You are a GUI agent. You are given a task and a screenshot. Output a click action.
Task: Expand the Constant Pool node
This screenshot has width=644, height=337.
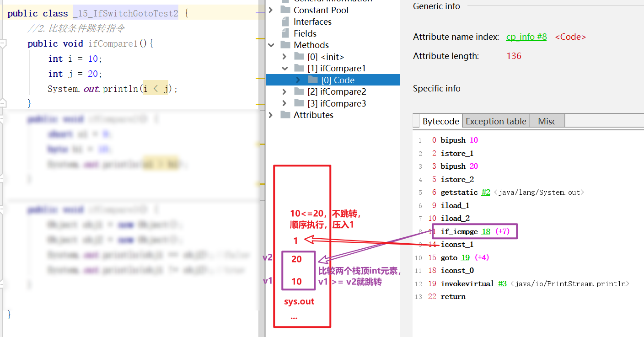271,10
